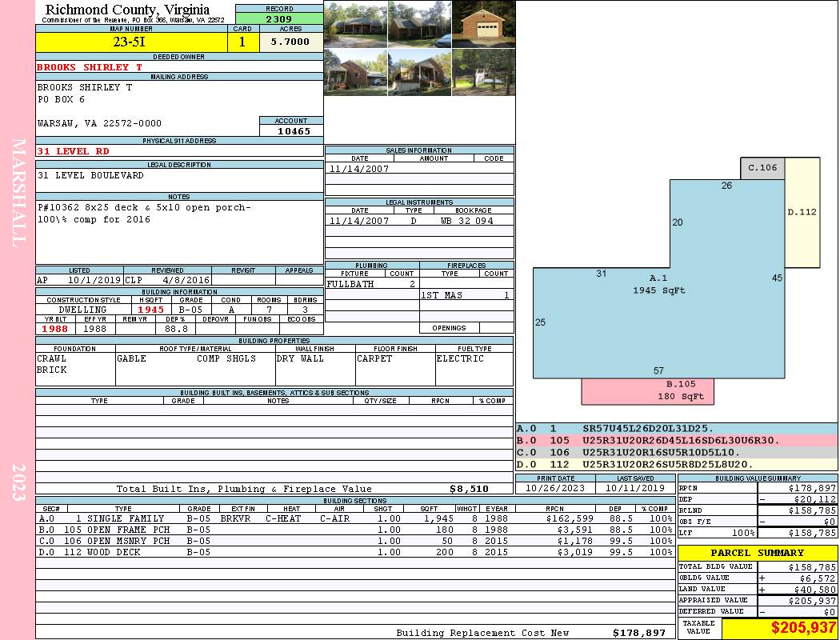
Task: Click CRAWL foundation type
Action: pyautogui.click(x=51, y=358)
